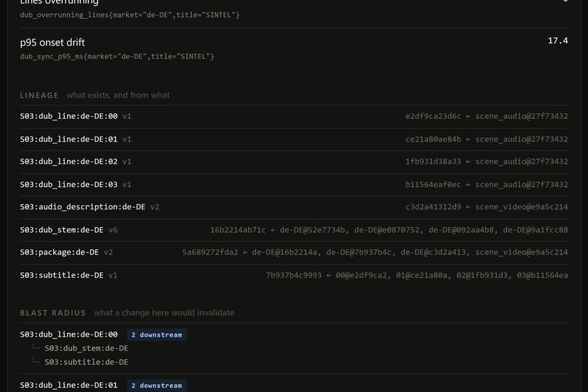Click hash c3d2a41312d9 with scene_video source

(487, 207)
